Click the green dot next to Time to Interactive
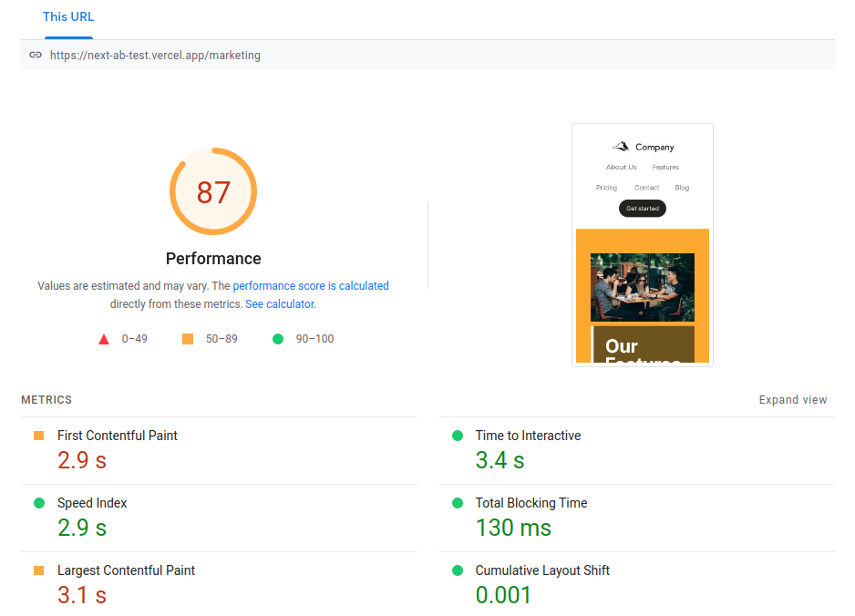The image size is (855, 616). pyautogui.click(x=458, y=436)
